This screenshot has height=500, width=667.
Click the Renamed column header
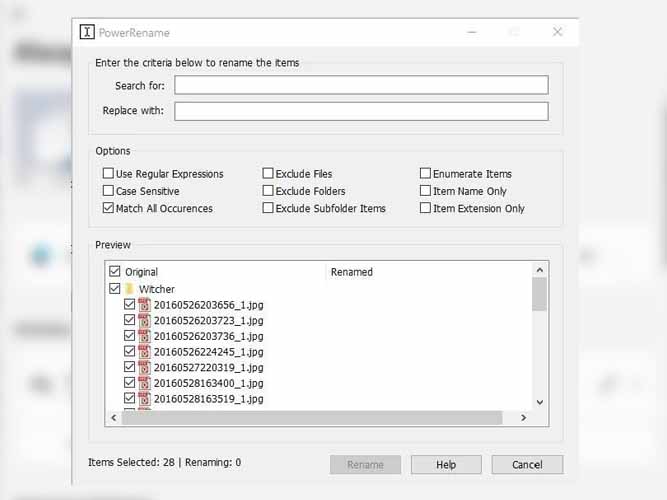pos(352,272)
